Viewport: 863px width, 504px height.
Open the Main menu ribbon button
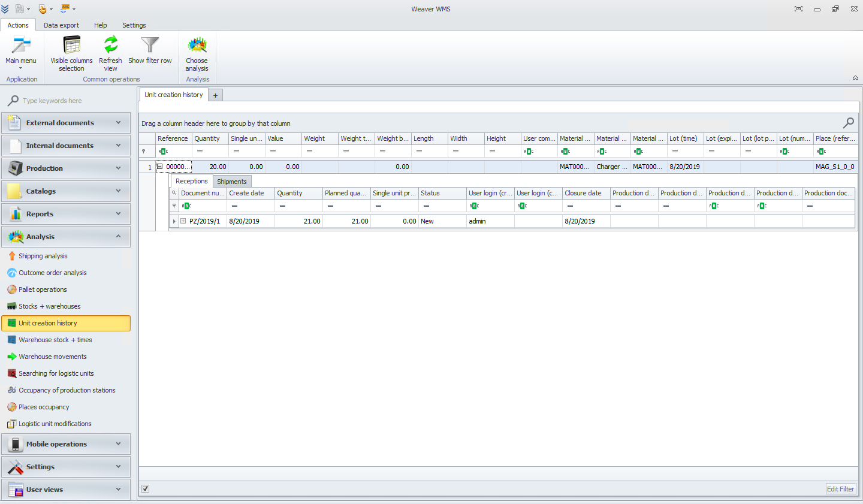point(21,52)
